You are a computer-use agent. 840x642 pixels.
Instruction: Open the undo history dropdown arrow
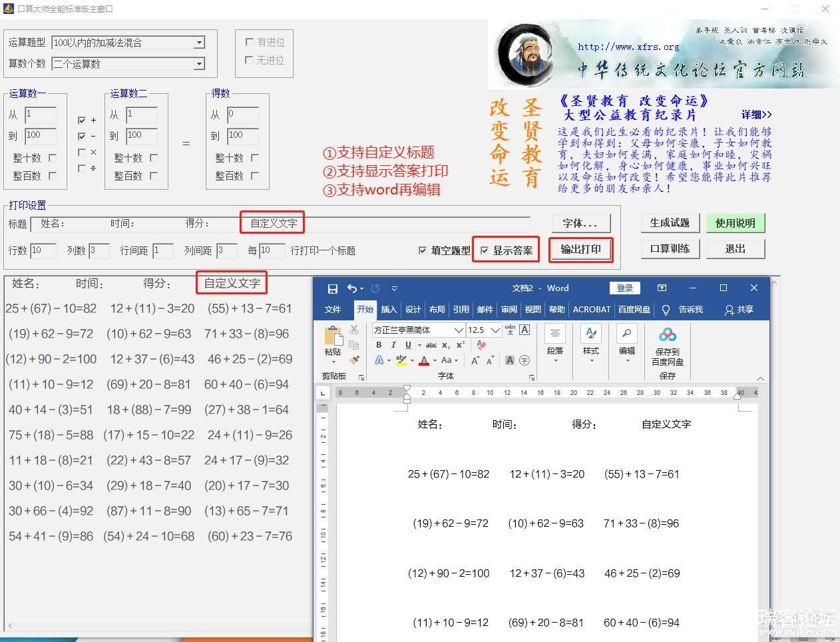click(361, 288)
